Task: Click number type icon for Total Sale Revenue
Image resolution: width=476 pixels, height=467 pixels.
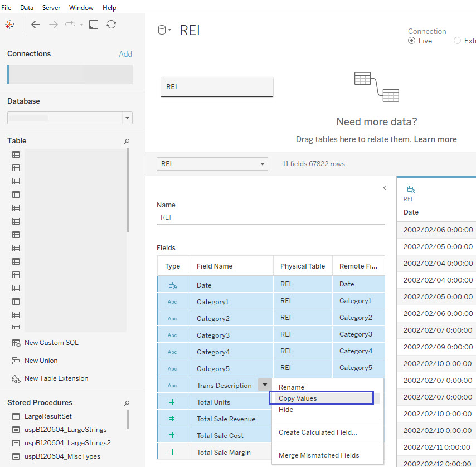Action: [172, 419]
